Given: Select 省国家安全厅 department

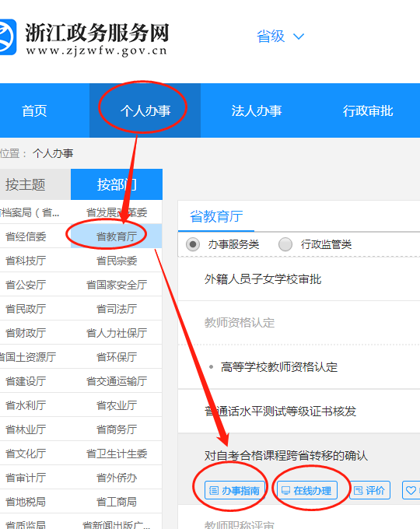Looking at the screenshot, I should click(117, 285).
